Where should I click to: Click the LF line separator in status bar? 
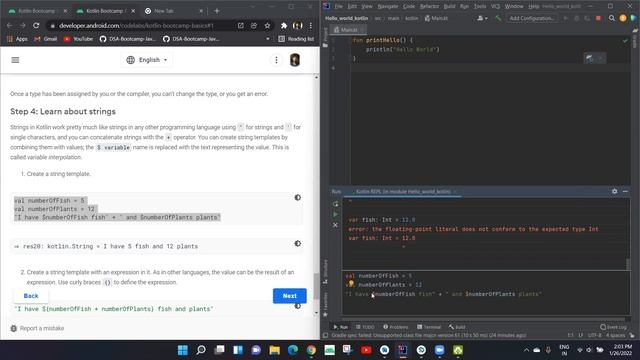click(x=580, y=335)
